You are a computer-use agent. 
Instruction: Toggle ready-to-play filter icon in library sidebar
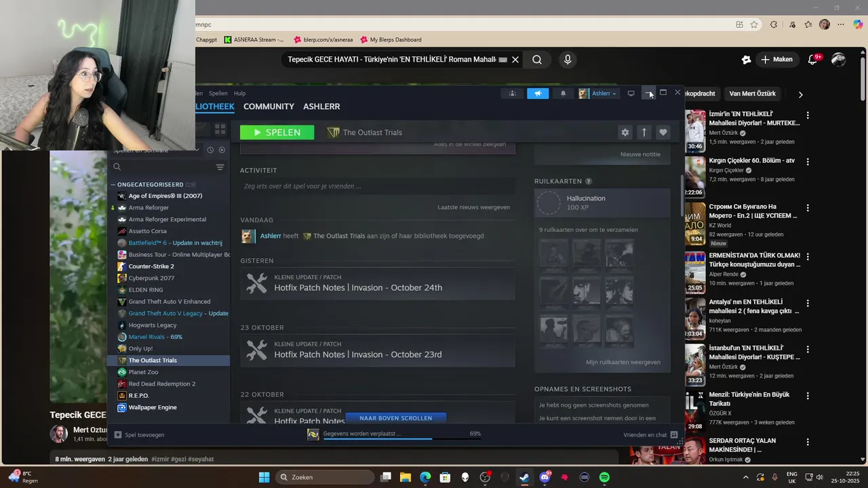[x=222, y=150]
